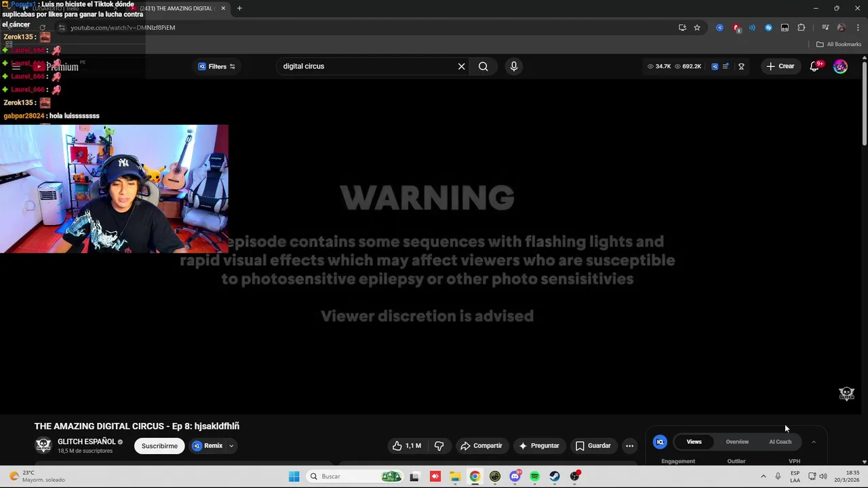Click the 692.2K views stat
The width and height of the screenshot is (868, 488).
[688, 66]
